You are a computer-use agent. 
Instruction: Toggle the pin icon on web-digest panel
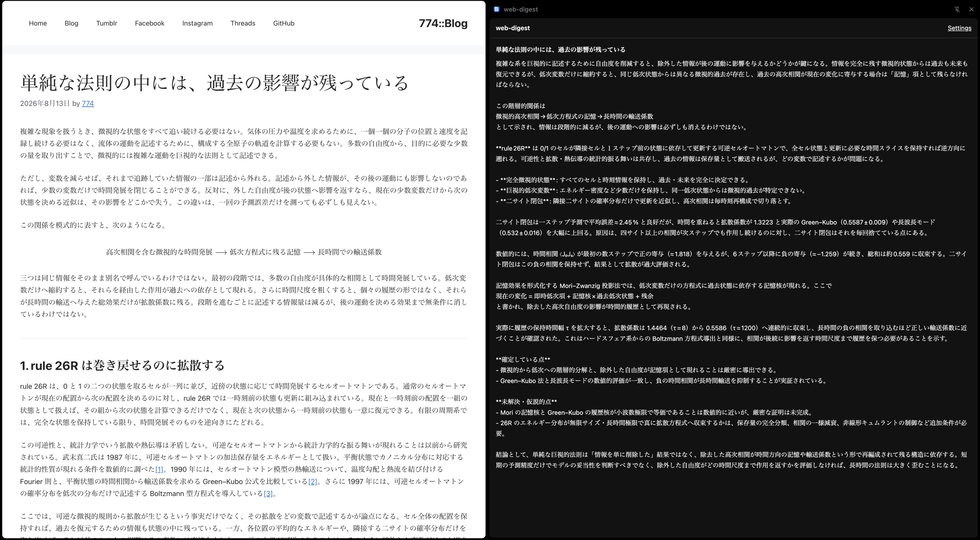[957, 9]
